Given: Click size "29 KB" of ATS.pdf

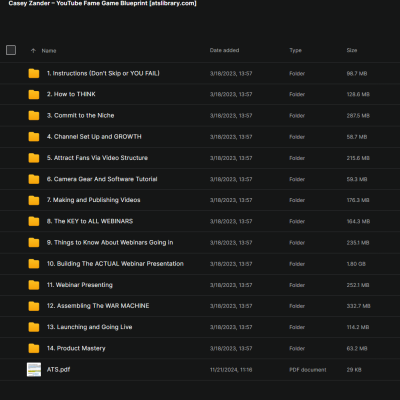Looking at the screenshot, I should [354, 370].
